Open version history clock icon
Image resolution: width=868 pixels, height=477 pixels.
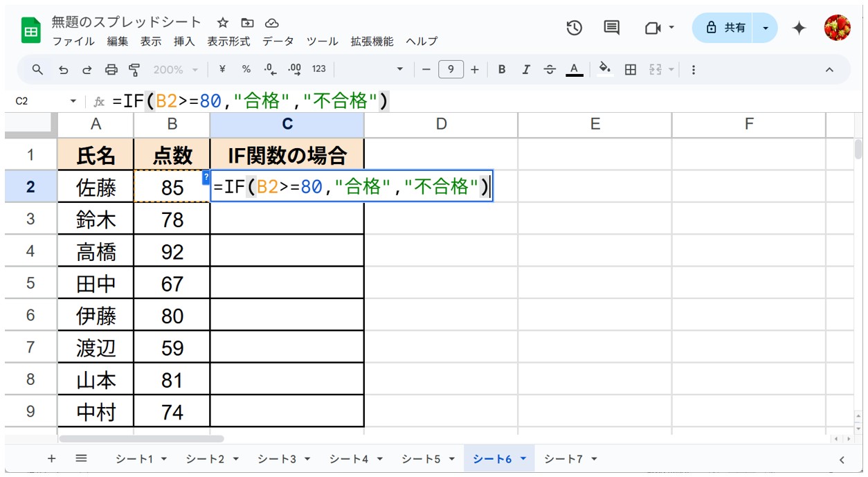pyautogui.click(x=574, y=28)
